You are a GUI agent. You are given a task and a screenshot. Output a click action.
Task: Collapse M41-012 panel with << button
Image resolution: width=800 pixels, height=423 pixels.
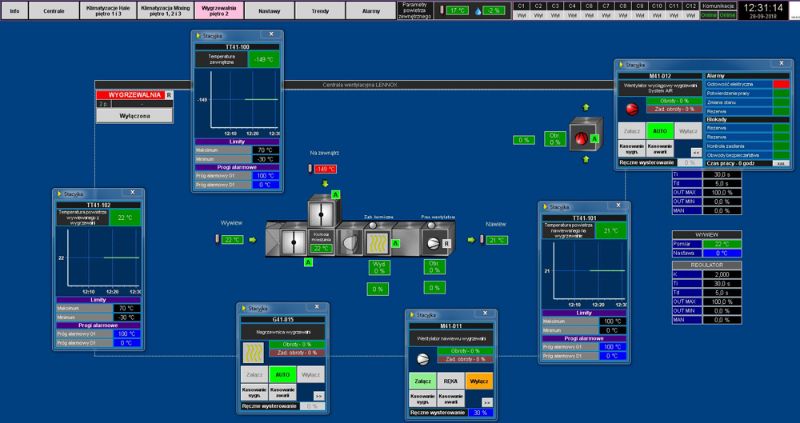coord(697,151)
